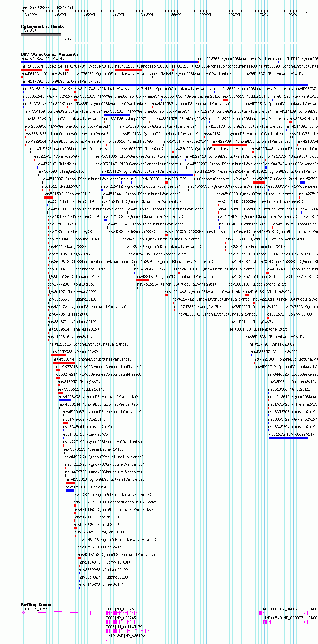318x644 pixels.
Task: Open nsv958105 (Dogan2014) variant
Action: 70,254
